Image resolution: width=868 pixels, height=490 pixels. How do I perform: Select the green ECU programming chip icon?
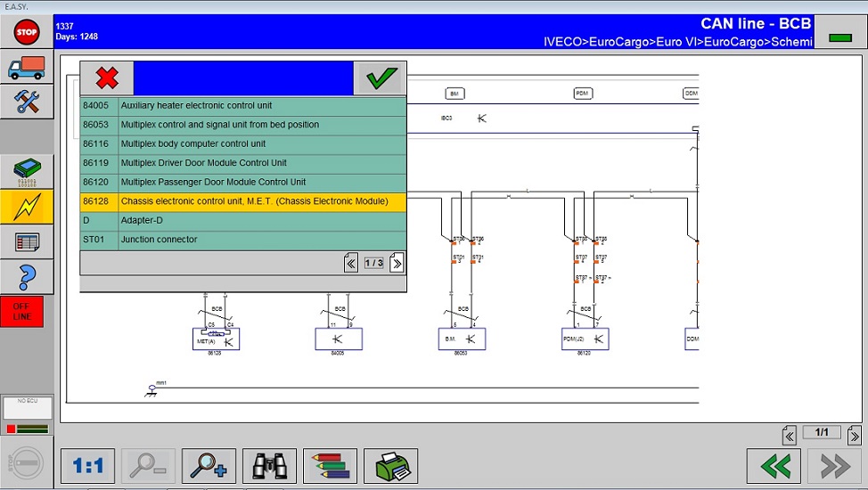pyautogui.click(x=27, y=172)
